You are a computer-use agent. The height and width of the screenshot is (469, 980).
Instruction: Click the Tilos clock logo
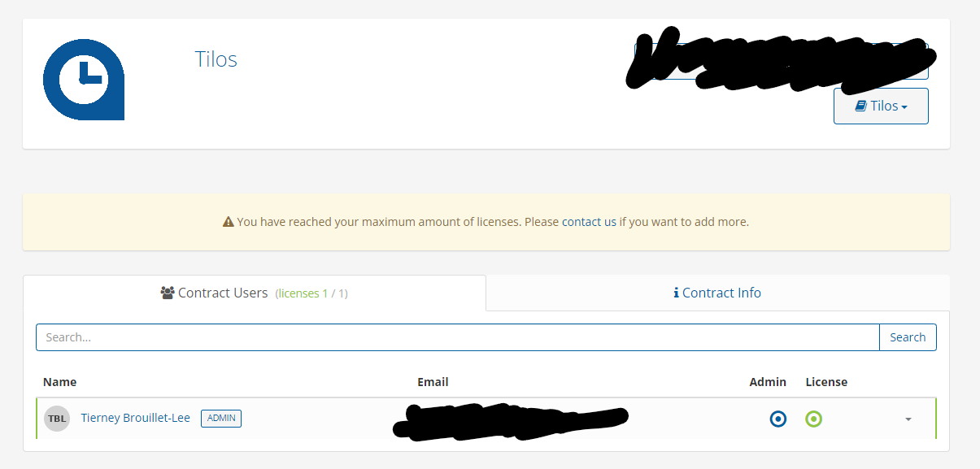pos(84,80)
